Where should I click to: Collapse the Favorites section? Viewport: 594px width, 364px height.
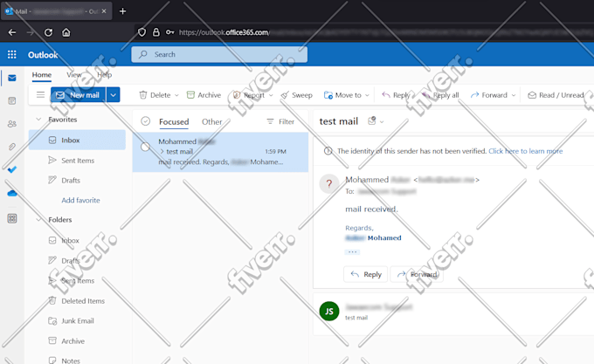coord(38,120)
